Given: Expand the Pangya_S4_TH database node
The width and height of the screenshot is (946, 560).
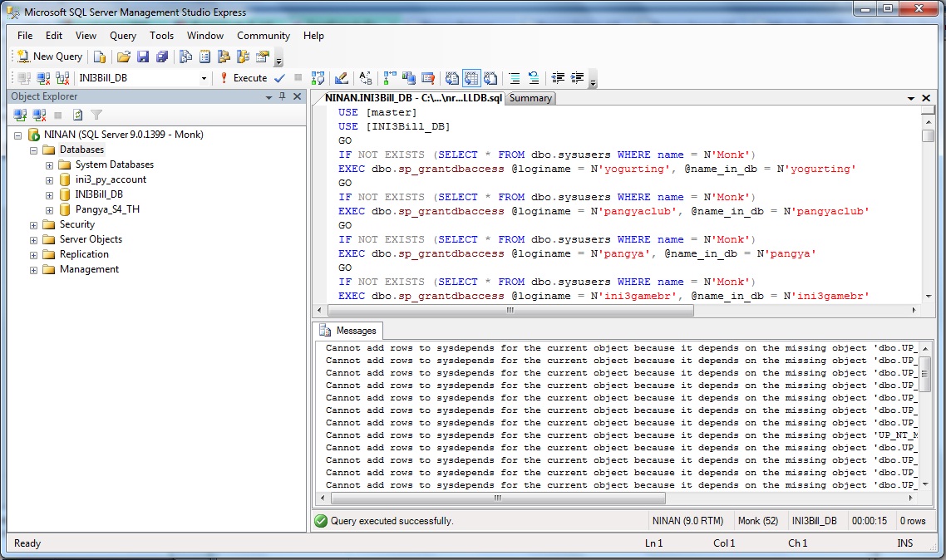Looking at the screenshot, I should coord(49,209).
